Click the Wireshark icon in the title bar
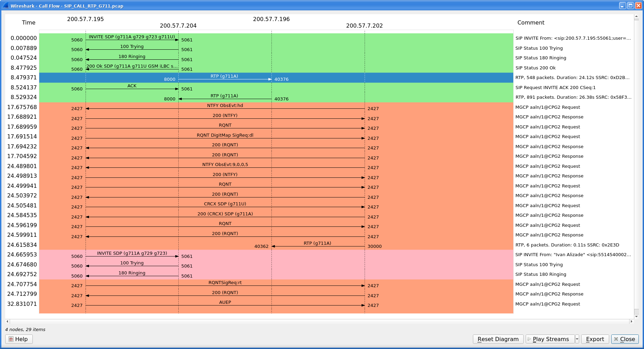The image size is (644, 349). point(5,6)
